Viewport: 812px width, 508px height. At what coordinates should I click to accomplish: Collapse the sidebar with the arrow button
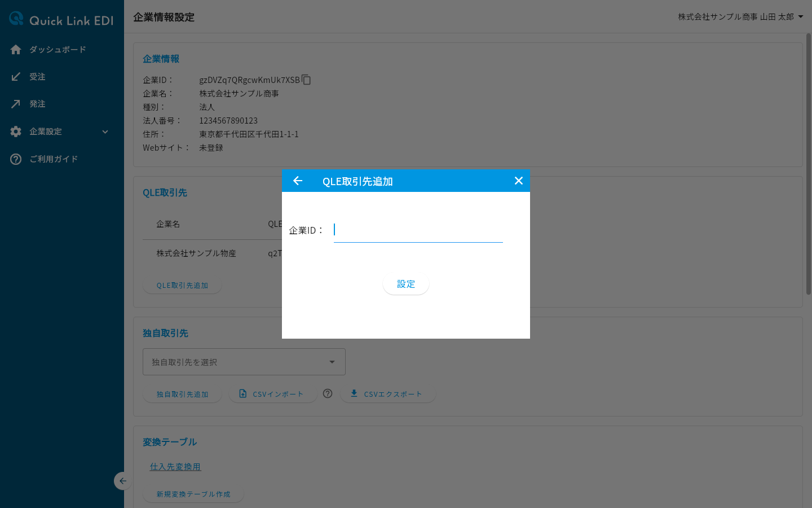tap(122, 481)
